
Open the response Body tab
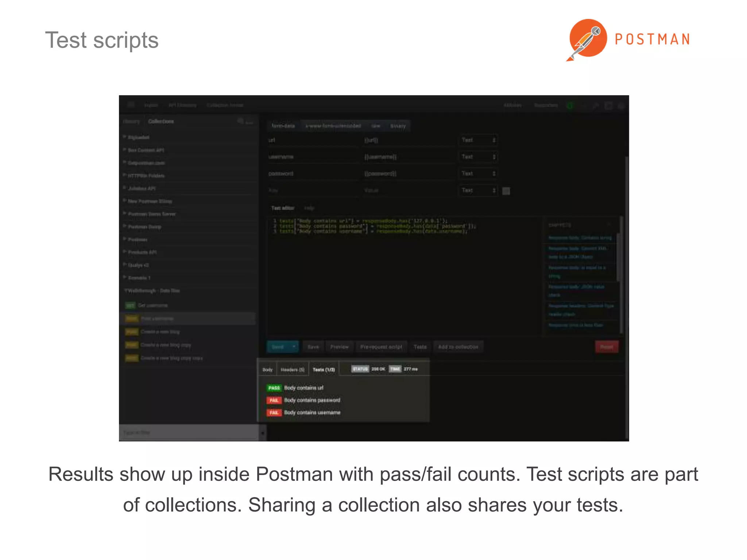(x=267, y=370)
